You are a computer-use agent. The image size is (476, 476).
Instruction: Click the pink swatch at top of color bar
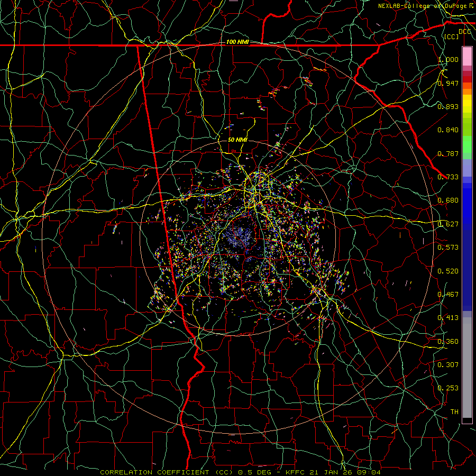[467, 57]
